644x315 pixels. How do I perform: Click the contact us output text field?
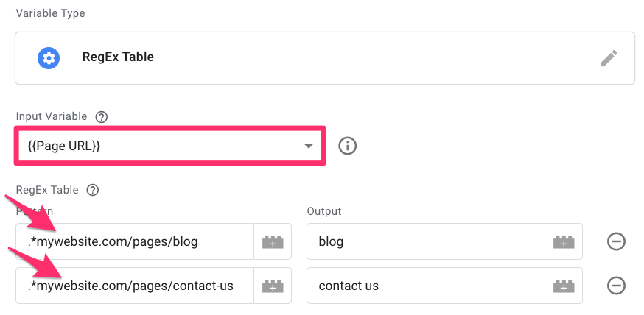click(426, 286)
